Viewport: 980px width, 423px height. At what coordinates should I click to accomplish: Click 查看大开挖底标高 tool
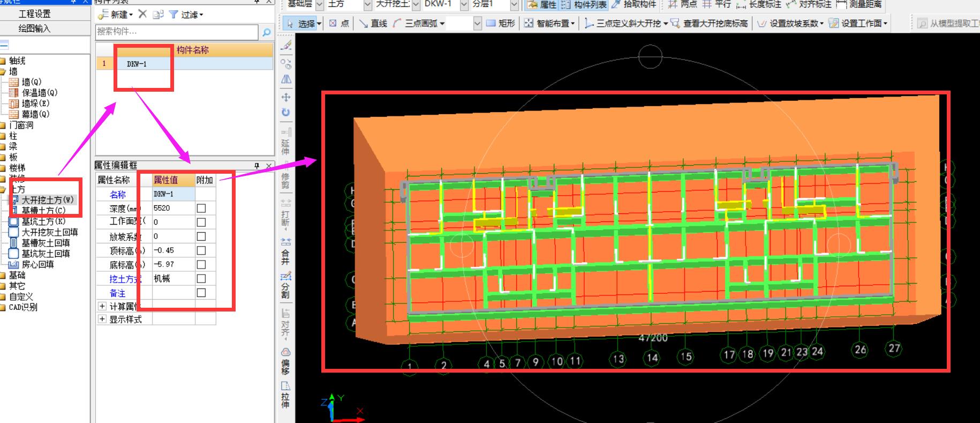[x=710, y=24]
